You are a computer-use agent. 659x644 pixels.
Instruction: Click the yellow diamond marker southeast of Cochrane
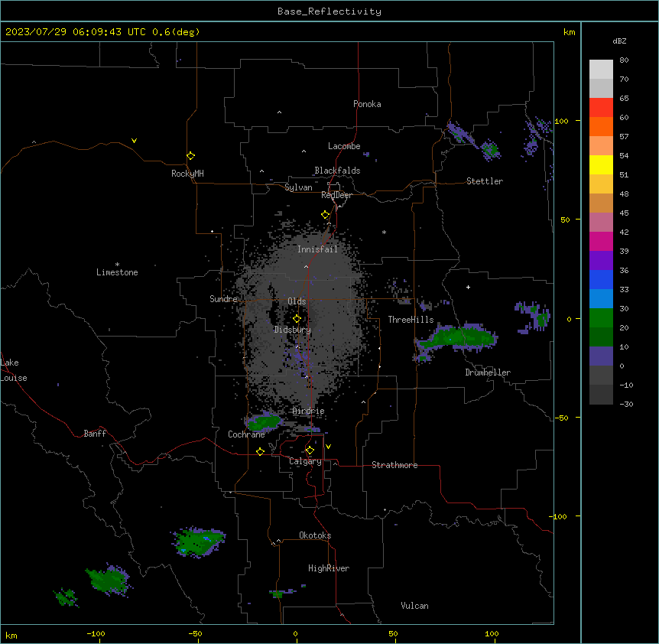coord(260,451)
